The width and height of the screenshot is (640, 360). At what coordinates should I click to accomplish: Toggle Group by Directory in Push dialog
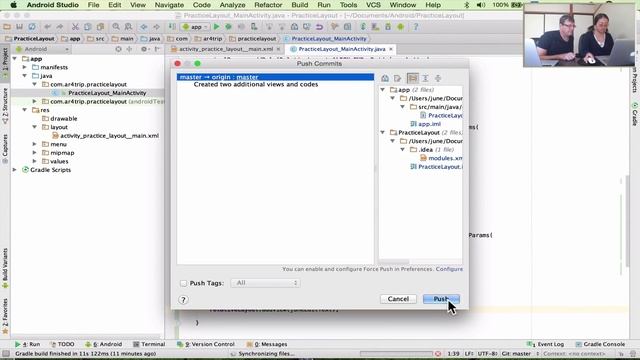tap(413, 78)
